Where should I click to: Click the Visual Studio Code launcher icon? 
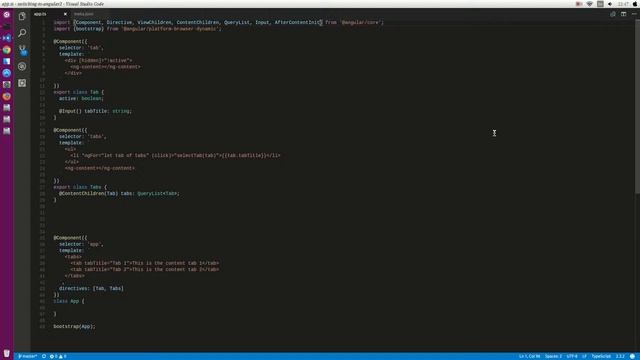7,38
